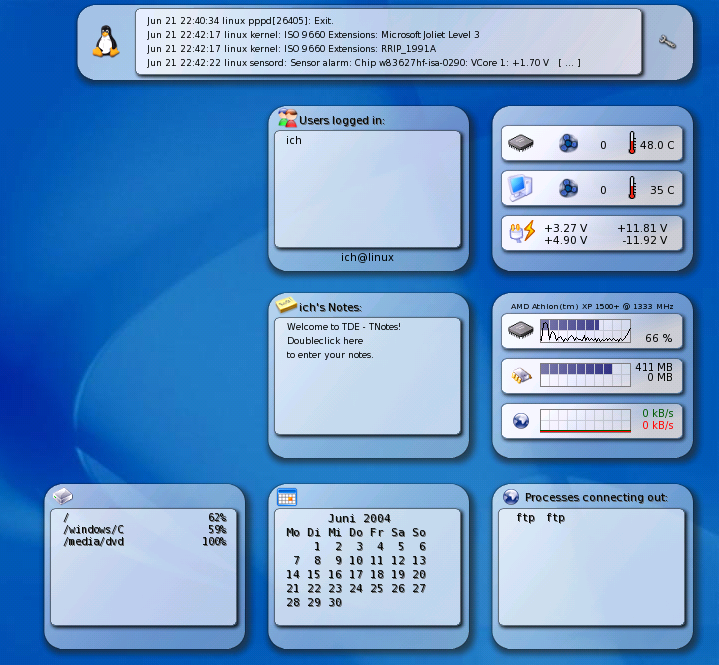Click the Tux penguin icon
719x665 pixels.
coord(106,41)
